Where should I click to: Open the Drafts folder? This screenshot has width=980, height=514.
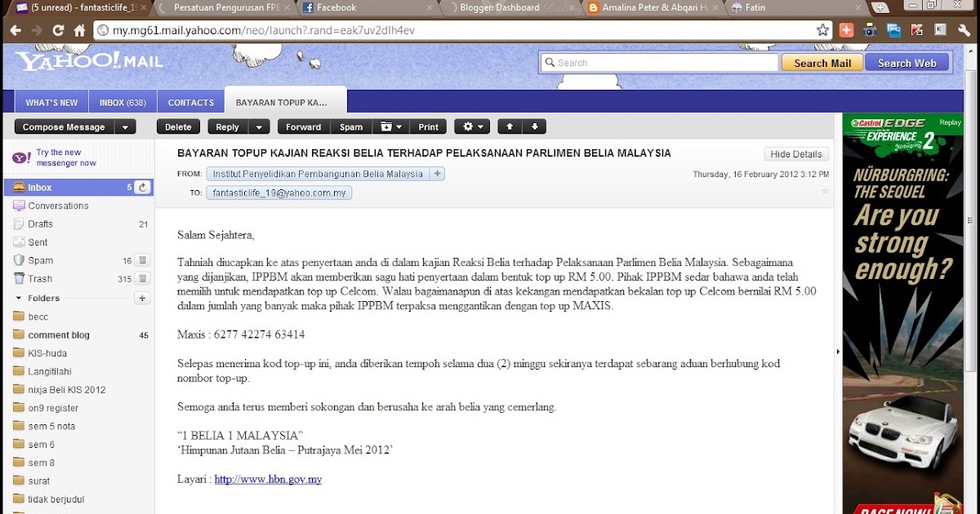click(40, 224)
